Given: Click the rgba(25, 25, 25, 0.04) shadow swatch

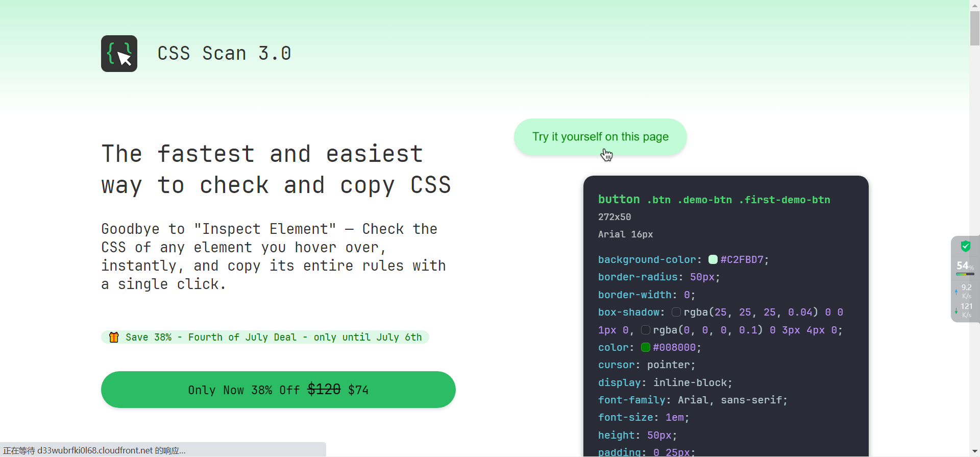Looking at the screenshot, I should click(676, 312).
